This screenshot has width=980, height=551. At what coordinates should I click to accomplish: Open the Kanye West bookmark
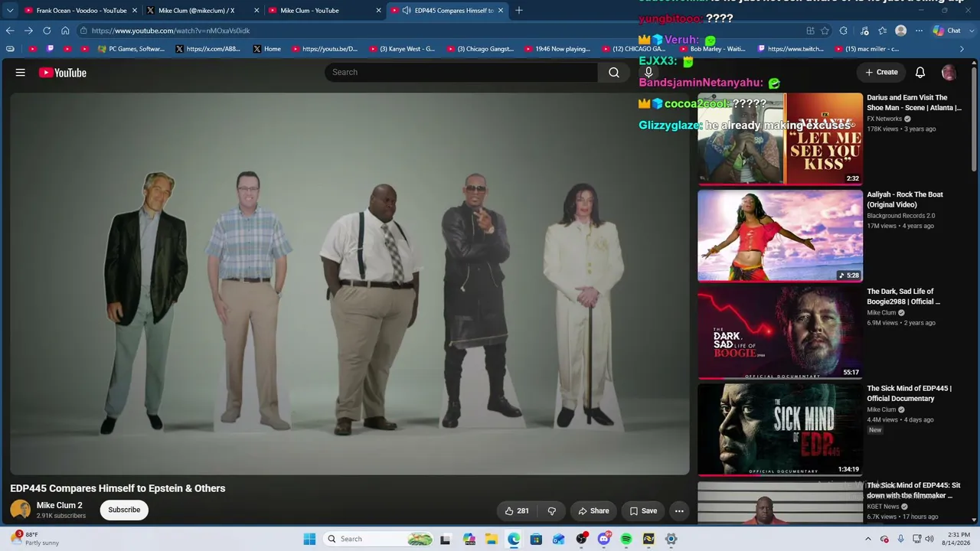click(403, 49)
